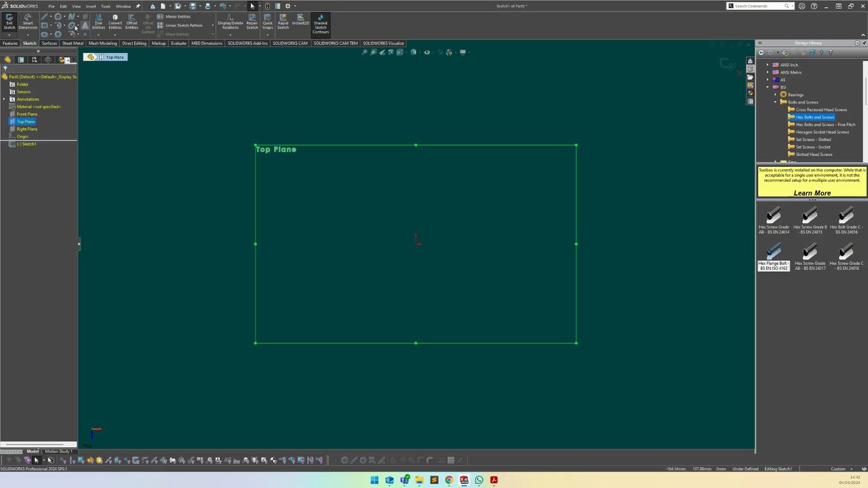Screen dimensions: 868x488
Task: Activate the Trim Entities tool
Action: coord(98,22)
